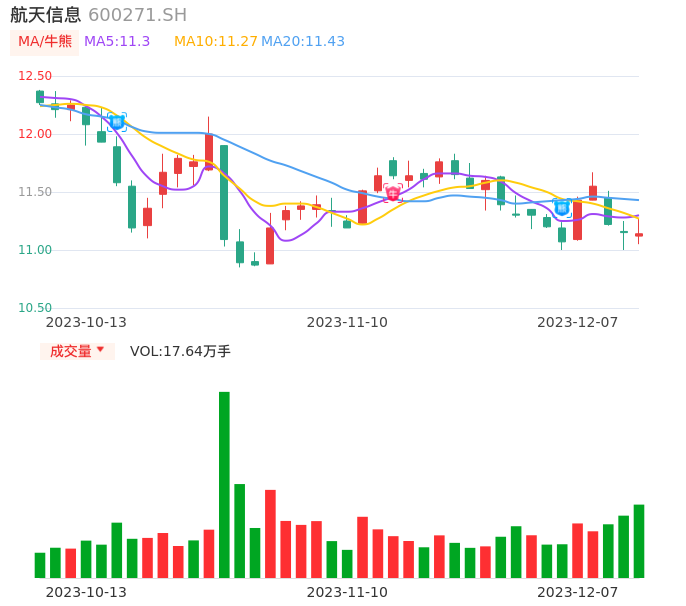
Task: Click the blue bear signal marker near 2023-12-07
Action: click(562, 207)
